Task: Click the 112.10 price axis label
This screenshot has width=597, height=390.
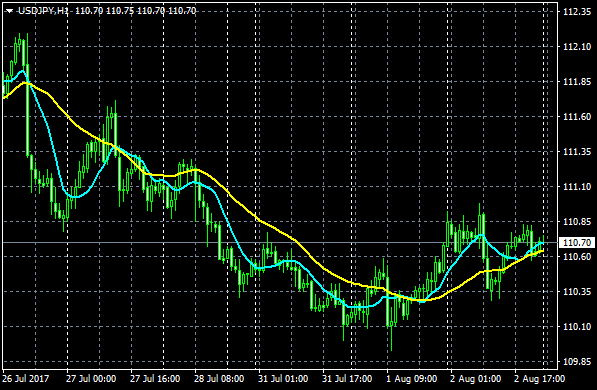Action: pos(577,47)
